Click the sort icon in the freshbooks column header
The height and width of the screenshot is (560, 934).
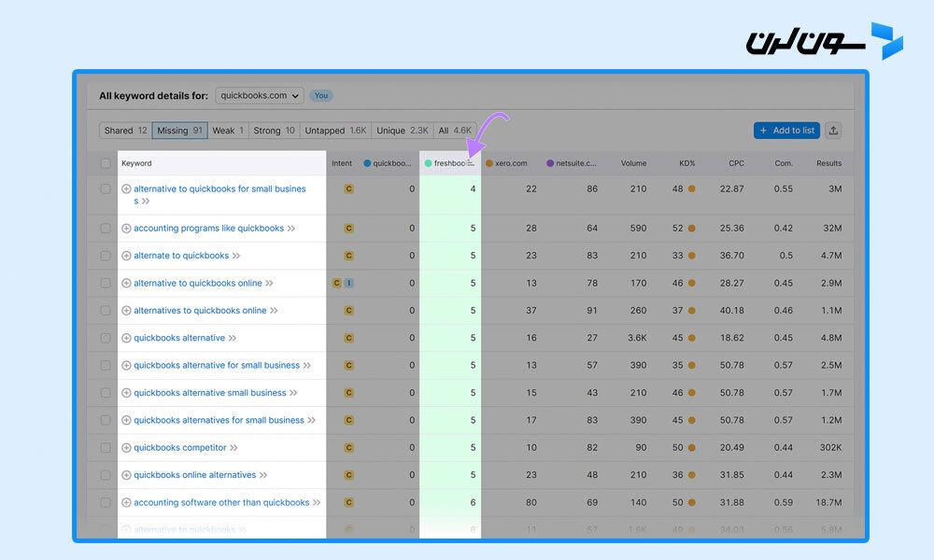(471, 163)
